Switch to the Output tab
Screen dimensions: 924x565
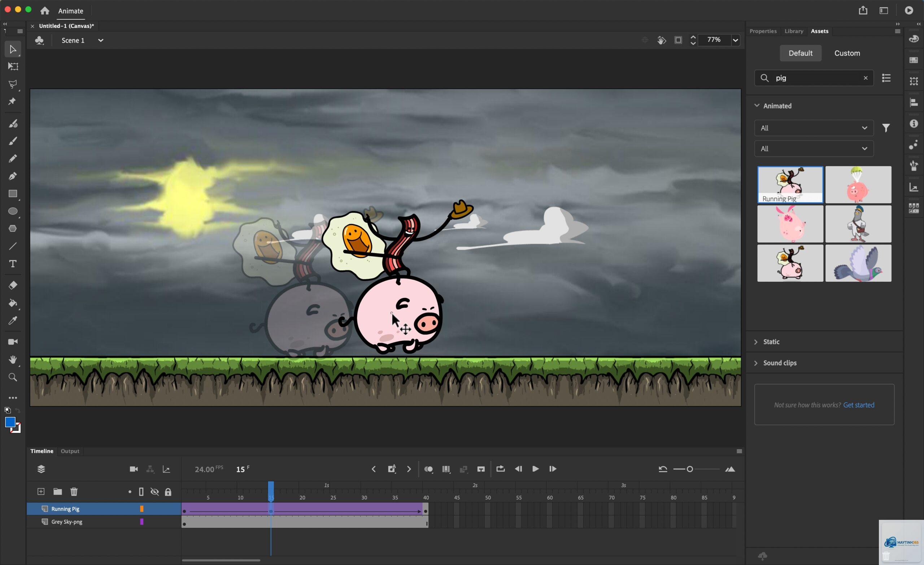click(70, 451)
